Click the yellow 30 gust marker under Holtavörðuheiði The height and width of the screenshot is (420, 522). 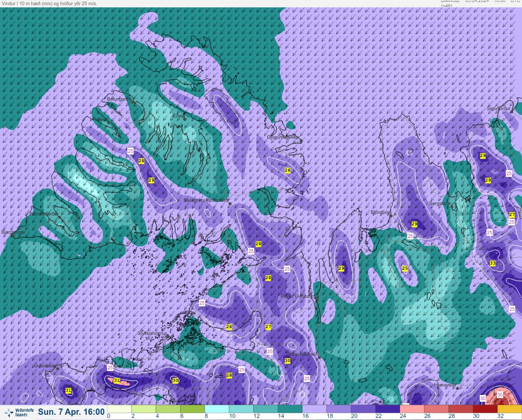point(288,361)
